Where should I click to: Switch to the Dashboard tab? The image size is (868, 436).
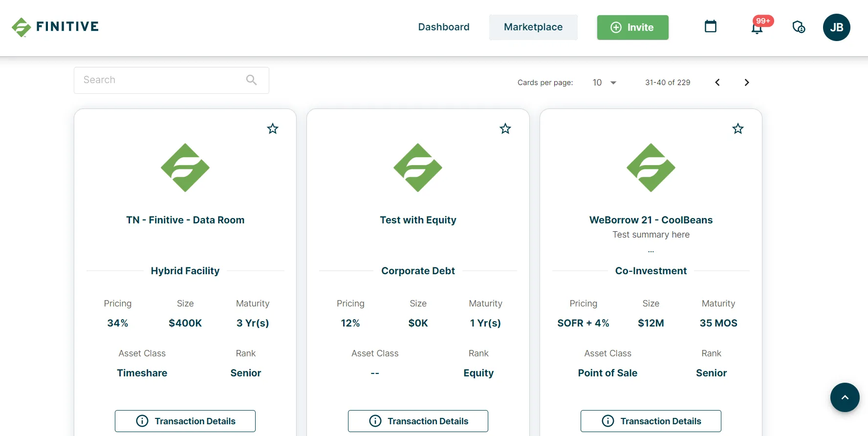(x=443, y=27)
